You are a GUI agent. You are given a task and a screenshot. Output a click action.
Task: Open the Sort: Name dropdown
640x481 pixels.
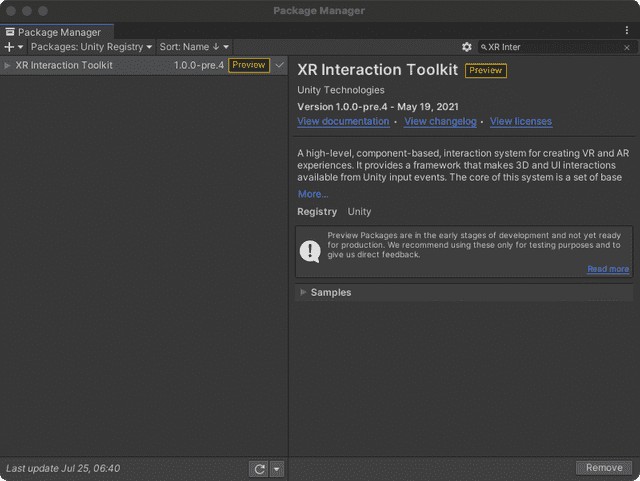[x=194, y=47]
